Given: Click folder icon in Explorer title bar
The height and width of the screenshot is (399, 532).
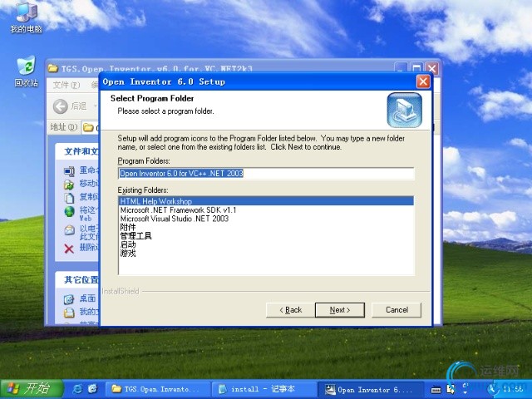Looking at the screenshot, I should click(52, 68).
